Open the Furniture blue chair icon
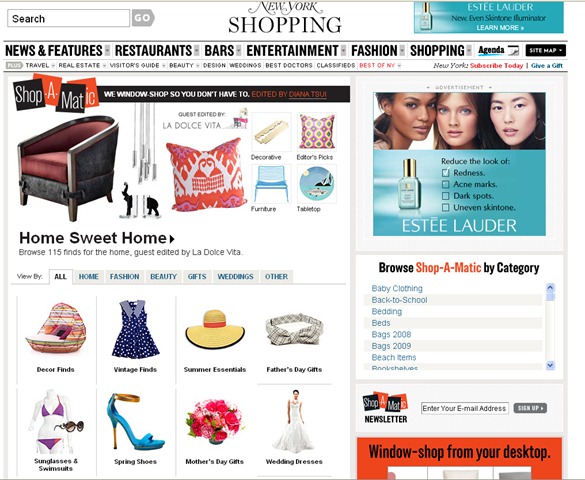 pyautogui.click(x=271, y=184)
